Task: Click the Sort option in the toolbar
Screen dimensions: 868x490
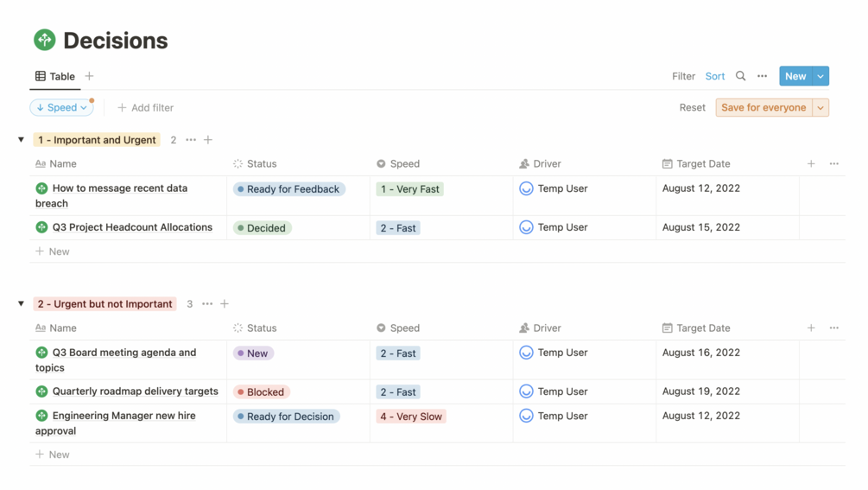Action: (x=715, y=76)
